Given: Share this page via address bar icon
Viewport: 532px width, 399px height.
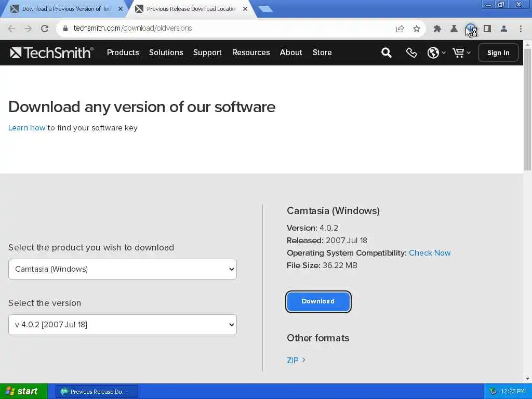Looking at the screenshot, I should coord(400,29).
